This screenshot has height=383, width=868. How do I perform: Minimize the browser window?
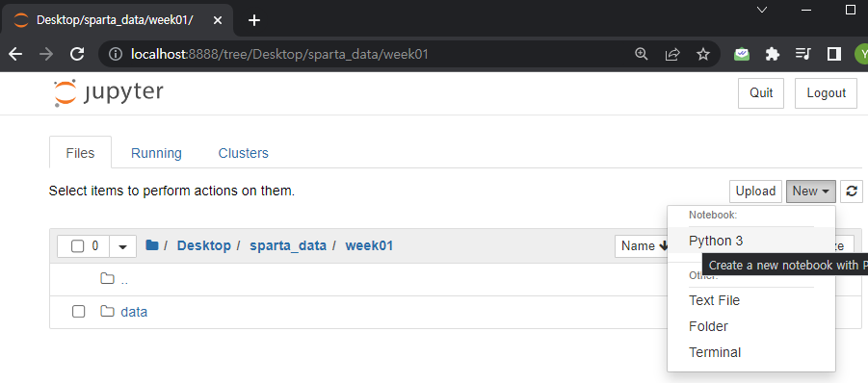(x=807, y=10)
